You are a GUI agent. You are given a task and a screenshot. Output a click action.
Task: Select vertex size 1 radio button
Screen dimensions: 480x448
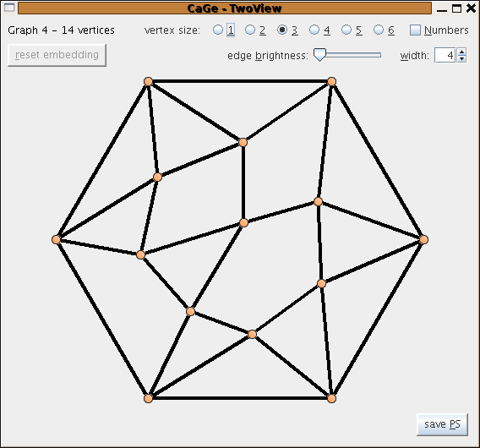click(218, 30)
